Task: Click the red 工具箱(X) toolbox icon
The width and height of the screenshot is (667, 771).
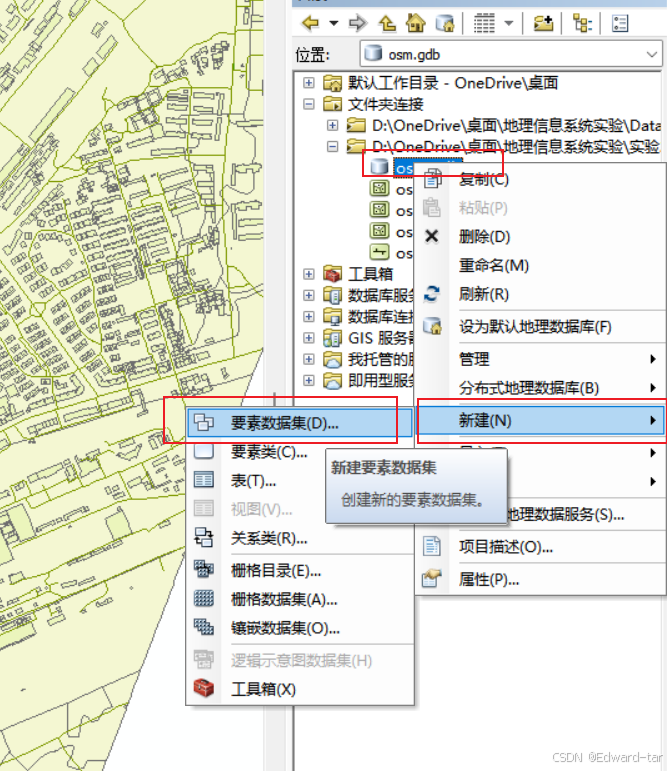Action: click(204, 688)
